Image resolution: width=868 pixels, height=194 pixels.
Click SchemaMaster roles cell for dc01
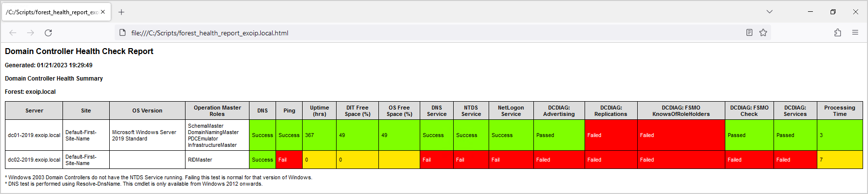(217, 135)
